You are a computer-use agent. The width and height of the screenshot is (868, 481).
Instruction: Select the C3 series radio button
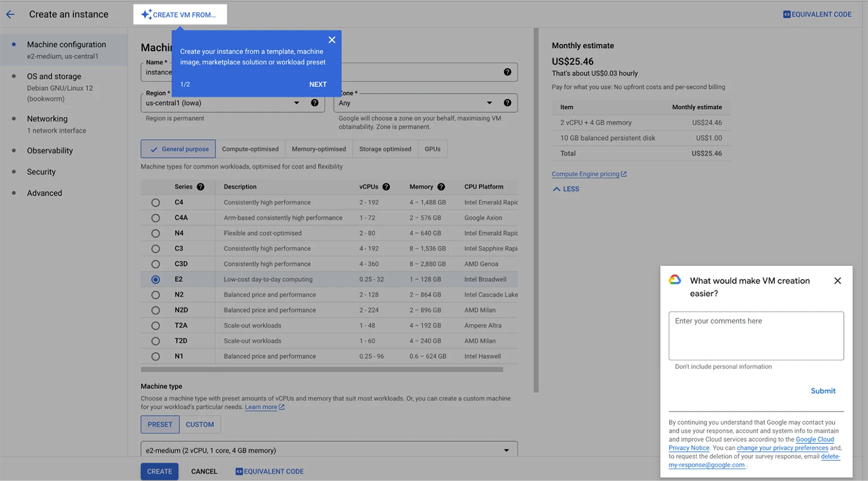pos(155,249)
